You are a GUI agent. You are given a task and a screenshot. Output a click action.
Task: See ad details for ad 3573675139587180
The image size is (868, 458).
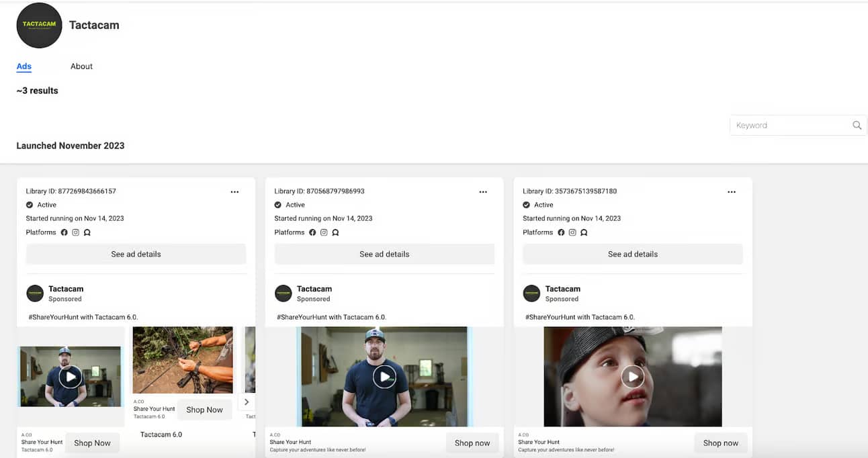pyautogui.click(x=633, y=254)
